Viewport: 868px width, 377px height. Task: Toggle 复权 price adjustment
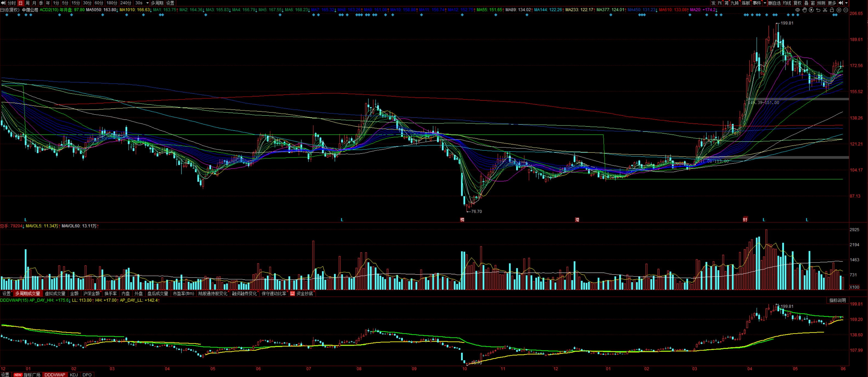point(797,3)
